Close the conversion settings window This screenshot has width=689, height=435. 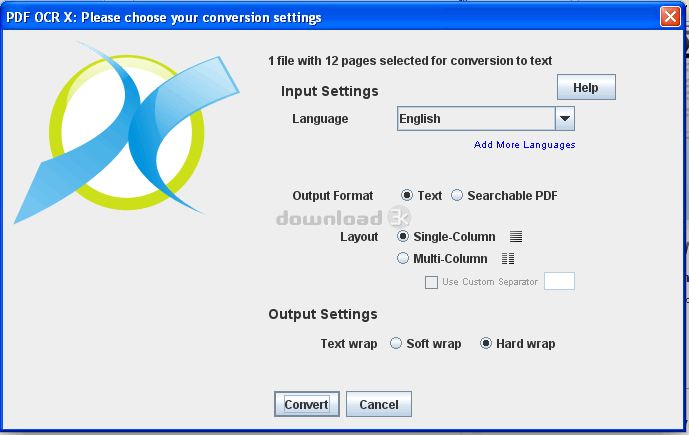(670, 17)
